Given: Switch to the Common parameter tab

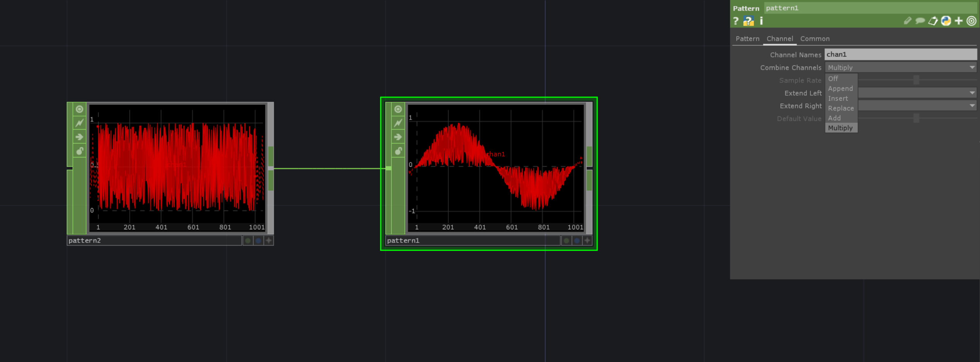Looking at the screenshot, I should (815, 39).
